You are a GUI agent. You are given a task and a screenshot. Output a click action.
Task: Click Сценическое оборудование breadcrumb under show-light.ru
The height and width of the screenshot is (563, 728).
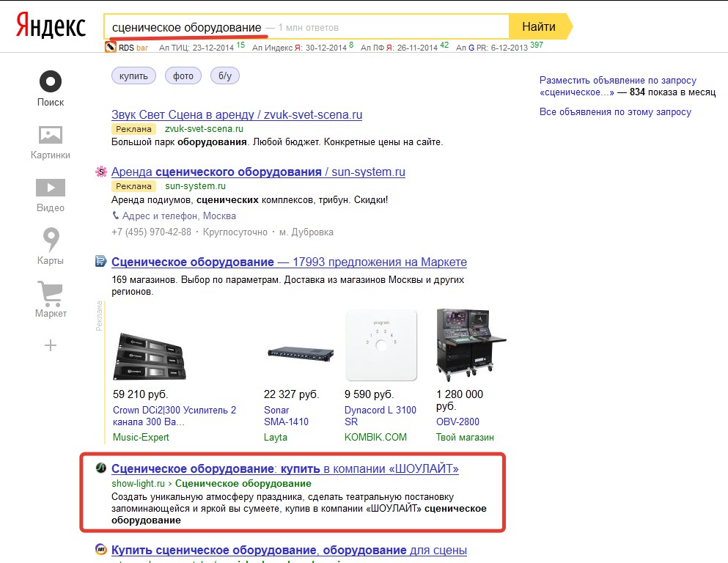click(x=243, y=483)
